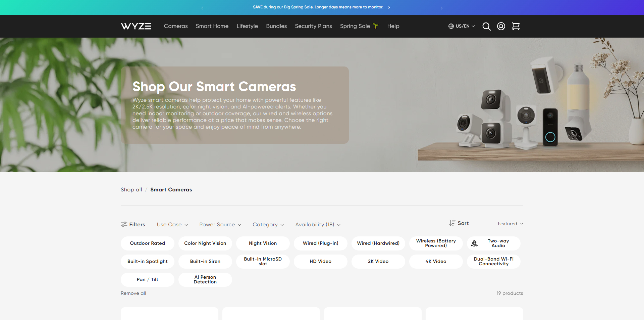
Task: Toggle the Wireless (Battery Powered) chip
Action: click(x=436, y=243)
